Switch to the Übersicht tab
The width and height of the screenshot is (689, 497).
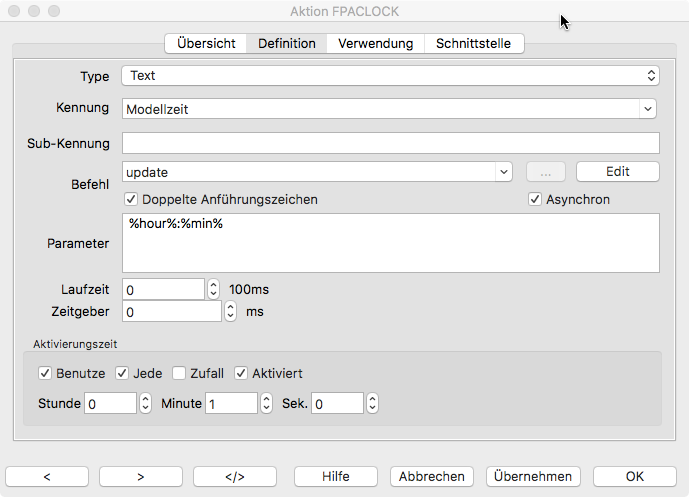(206, 44)
